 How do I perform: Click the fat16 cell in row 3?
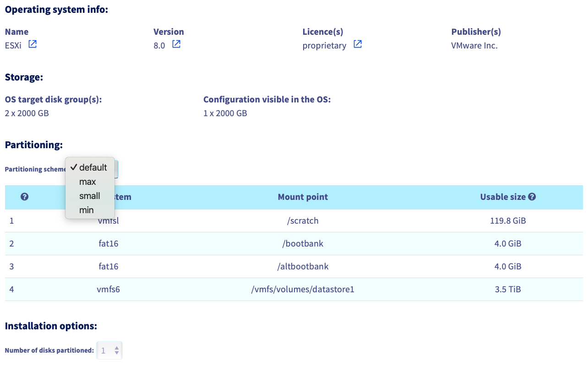click(x=109, y=267)
